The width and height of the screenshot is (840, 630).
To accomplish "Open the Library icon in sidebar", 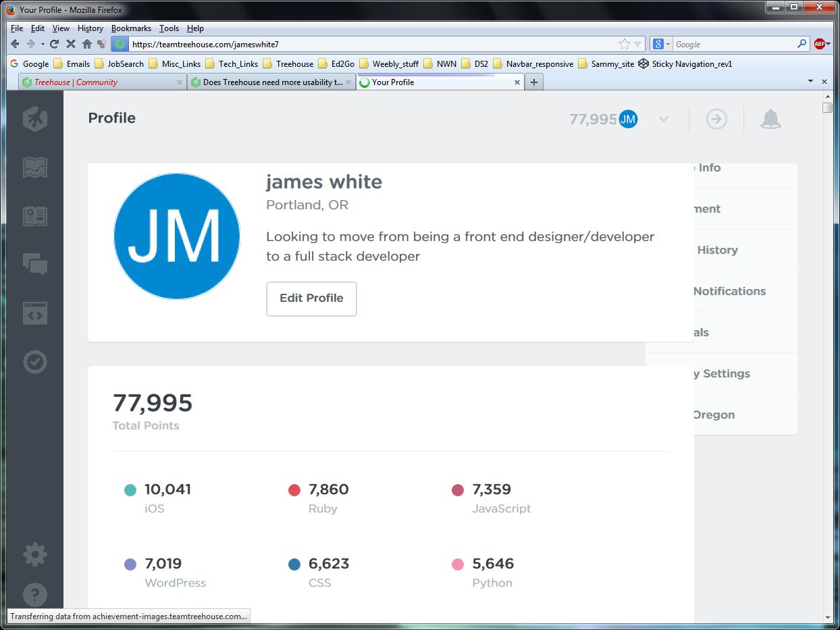I will (x=35, y=216).
